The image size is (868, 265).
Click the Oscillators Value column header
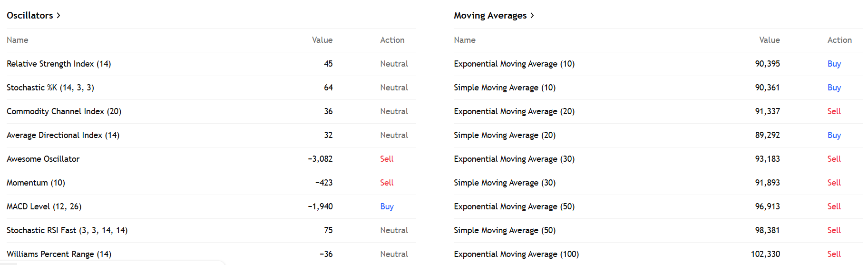(322, 40)
